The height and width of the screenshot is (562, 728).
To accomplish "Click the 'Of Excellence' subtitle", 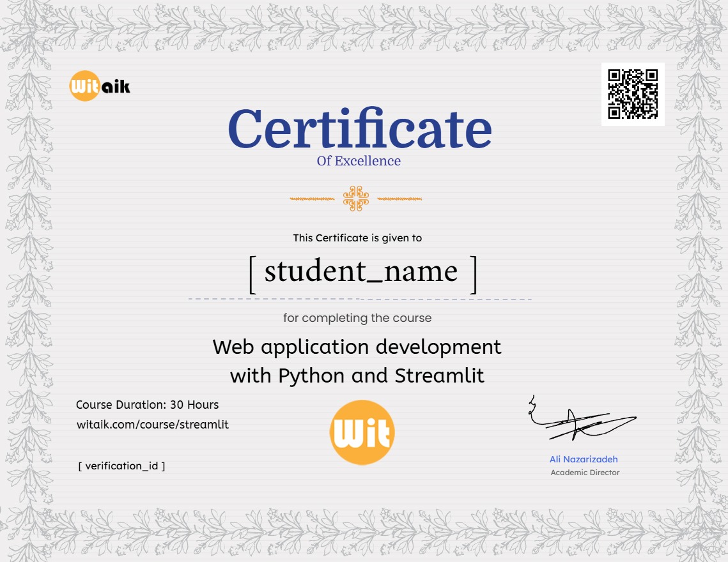I will click(359, 160).
